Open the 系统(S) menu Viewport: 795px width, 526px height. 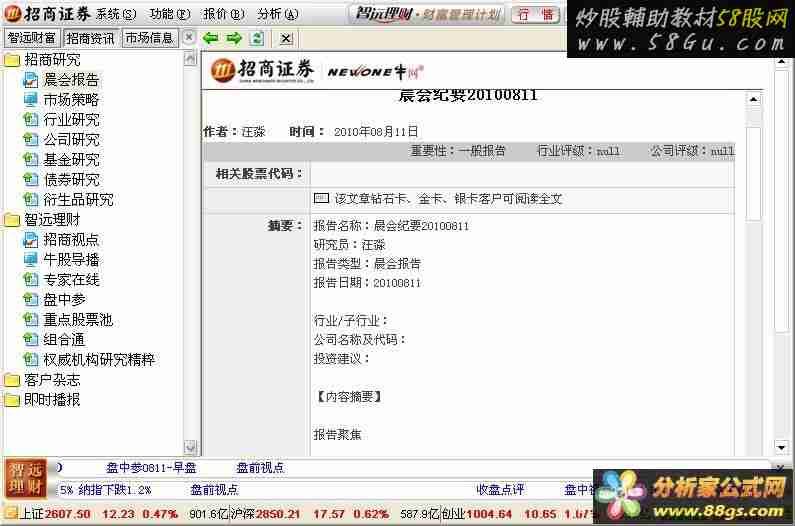point(116,14)
